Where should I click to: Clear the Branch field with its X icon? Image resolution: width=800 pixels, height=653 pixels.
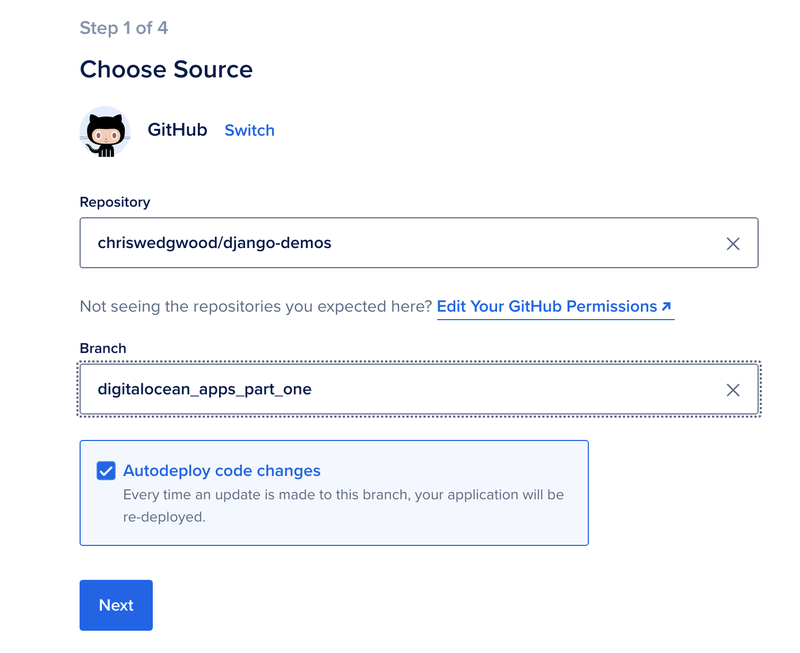(x=733, y=390)
